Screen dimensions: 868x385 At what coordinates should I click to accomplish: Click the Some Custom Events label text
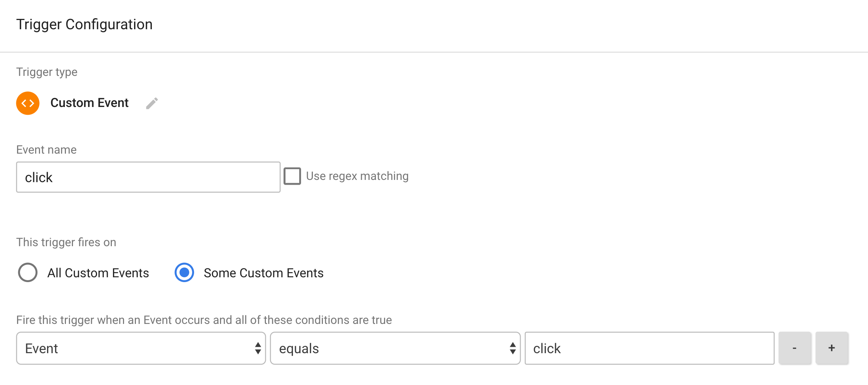tap(264, 273)
